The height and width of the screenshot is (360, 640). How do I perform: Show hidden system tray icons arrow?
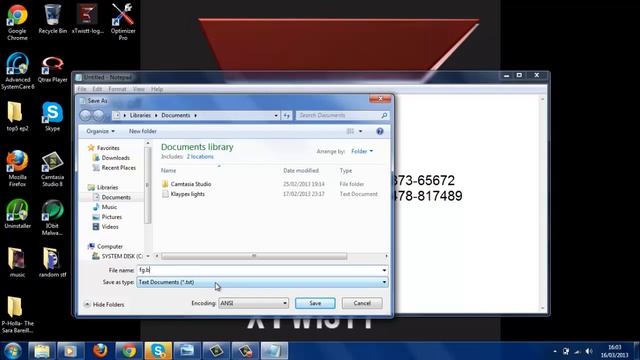[555, 351]
